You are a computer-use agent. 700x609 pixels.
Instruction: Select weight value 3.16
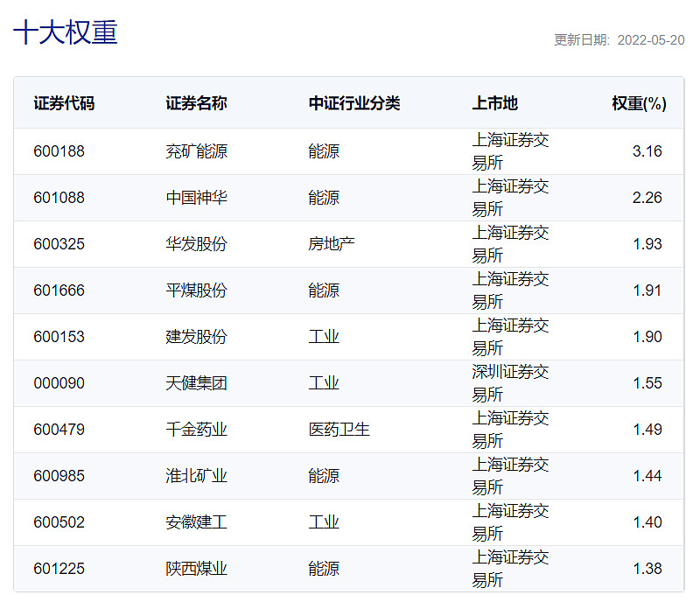click(647, 151)
